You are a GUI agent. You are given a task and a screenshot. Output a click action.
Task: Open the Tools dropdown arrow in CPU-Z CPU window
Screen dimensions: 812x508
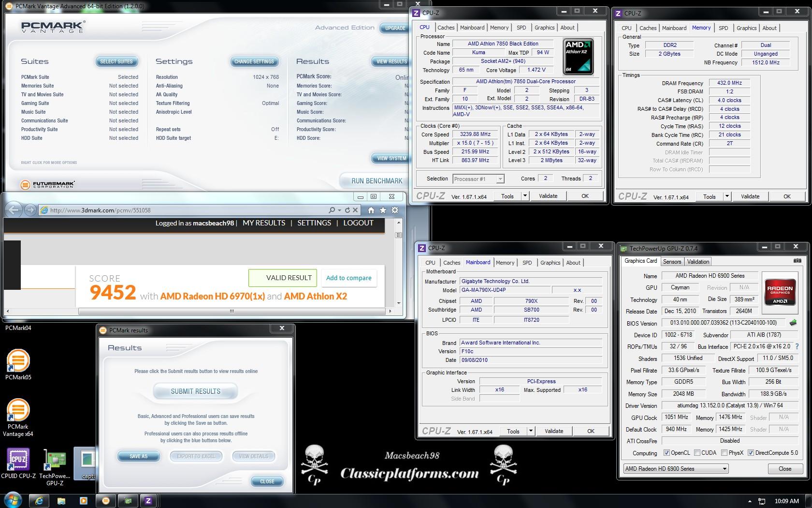point(525,196)
